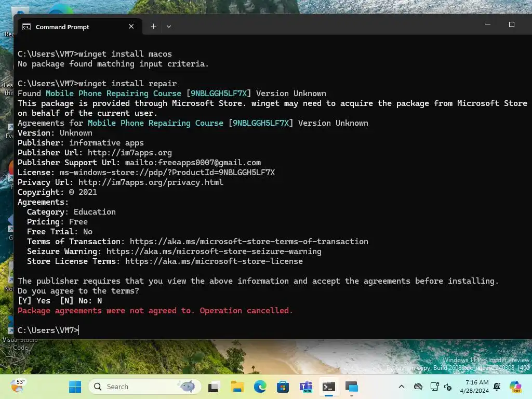This screenshot has height=399, width=532.
Task: Click the mailto:freeapps0007@gmail.com address
Action: (x=193, y=163)
